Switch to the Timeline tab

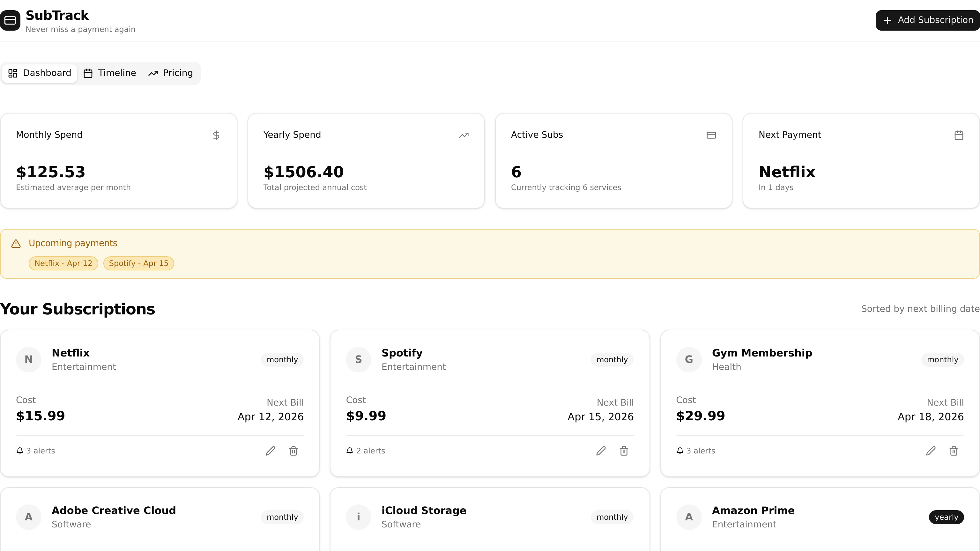click(110, 73)
